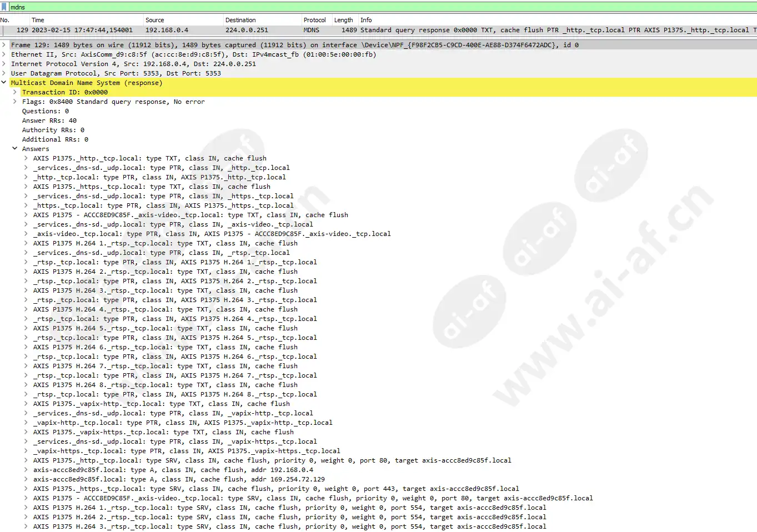Expand AXIS P1375._http._tcp.local TXT record

26,158
